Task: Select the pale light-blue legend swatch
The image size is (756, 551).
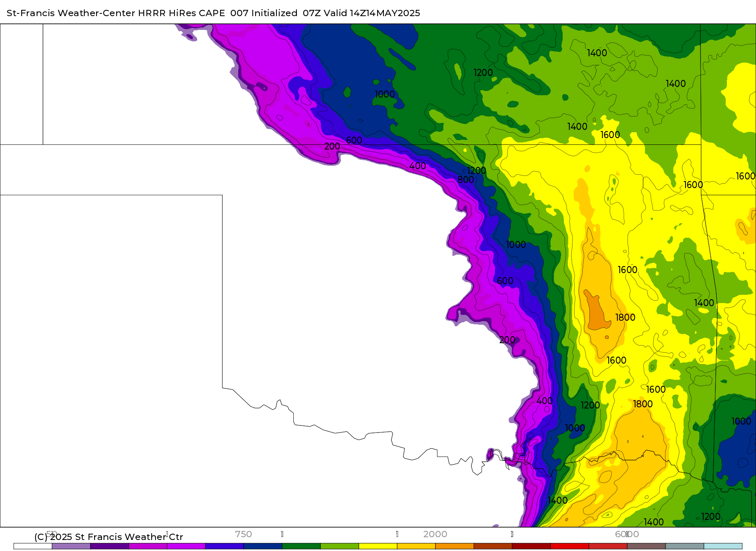Action: (723, 546)
